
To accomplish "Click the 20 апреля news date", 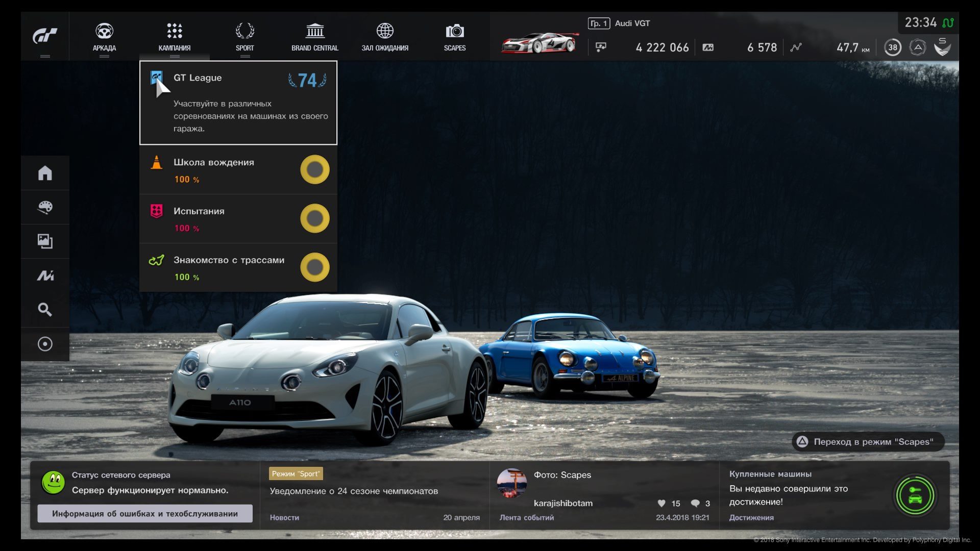I will pos(461,518).
